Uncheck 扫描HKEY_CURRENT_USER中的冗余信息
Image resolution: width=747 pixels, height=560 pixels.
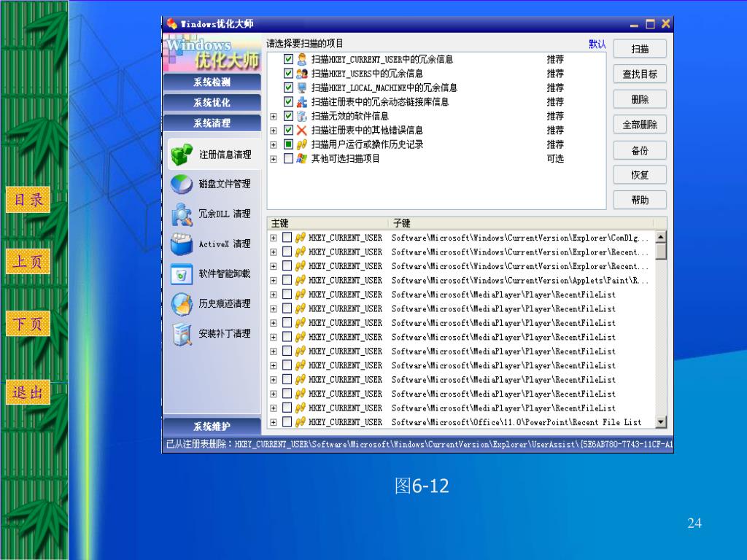coord(288,59)
